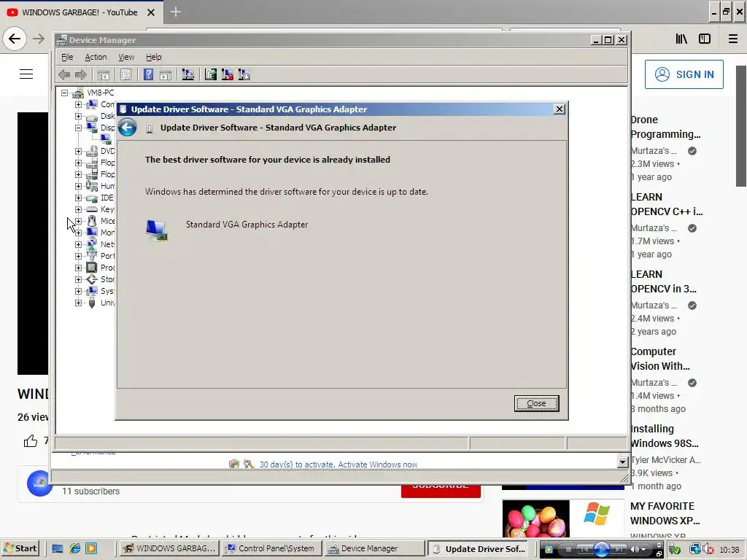Launch Internet Explorer from quick launch
The width and height of the screenshot is (747, 560).
[75, 548]
